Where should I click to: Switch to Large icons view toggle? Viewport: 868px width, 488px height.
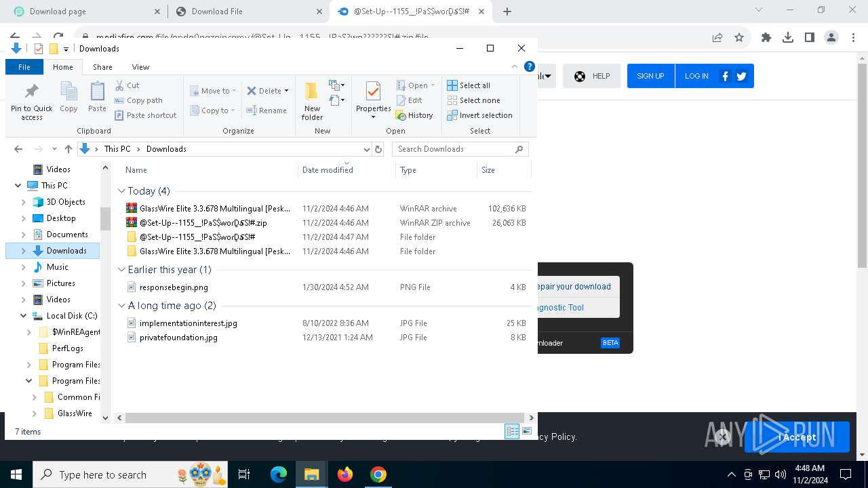coord(526,431)
